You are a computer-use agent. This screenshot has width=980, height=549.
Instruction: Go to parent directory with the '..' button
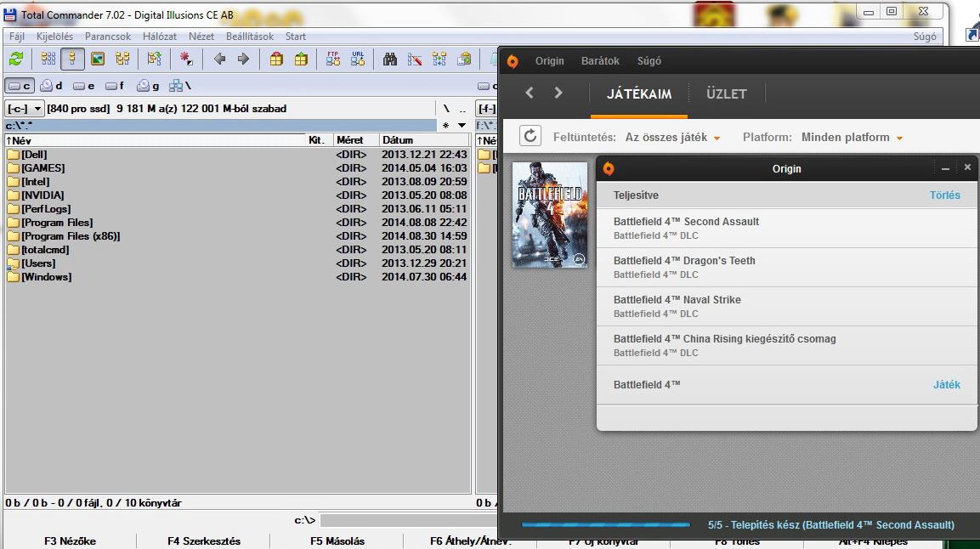click(x=462, y=109)
